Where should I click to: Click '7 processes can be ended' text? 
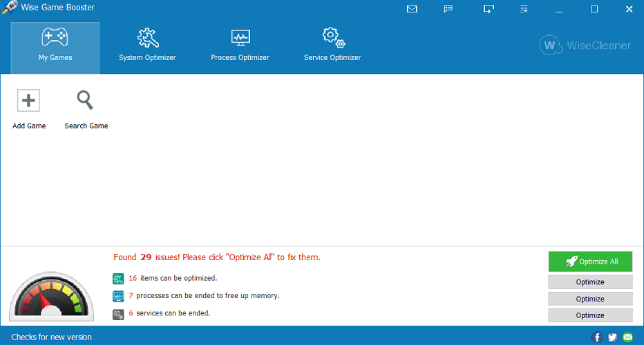[204, 295]
